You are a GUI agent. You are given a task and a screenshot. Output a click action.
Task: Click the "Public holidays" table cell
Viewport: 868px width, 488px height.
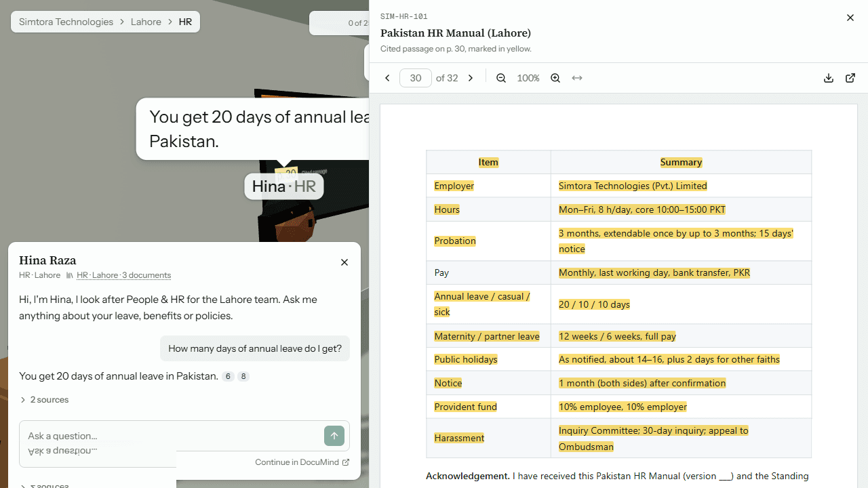click(488, 359)
